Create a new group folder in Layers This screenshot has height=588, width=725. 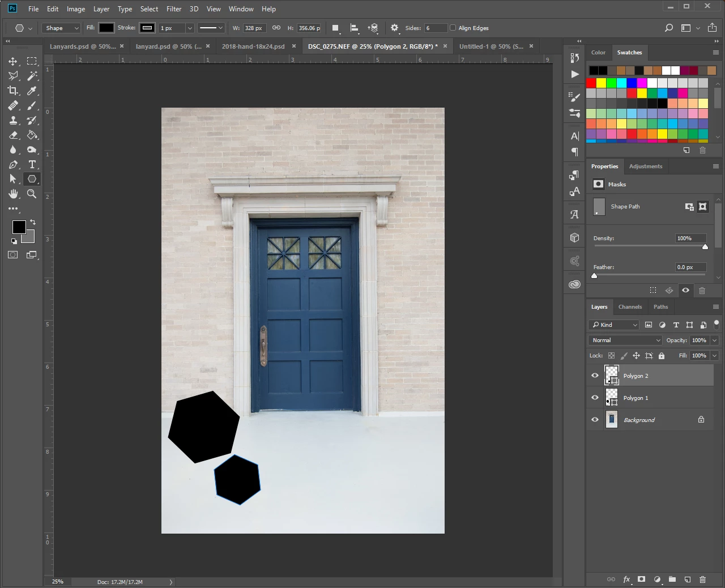[x=672, y=580]
